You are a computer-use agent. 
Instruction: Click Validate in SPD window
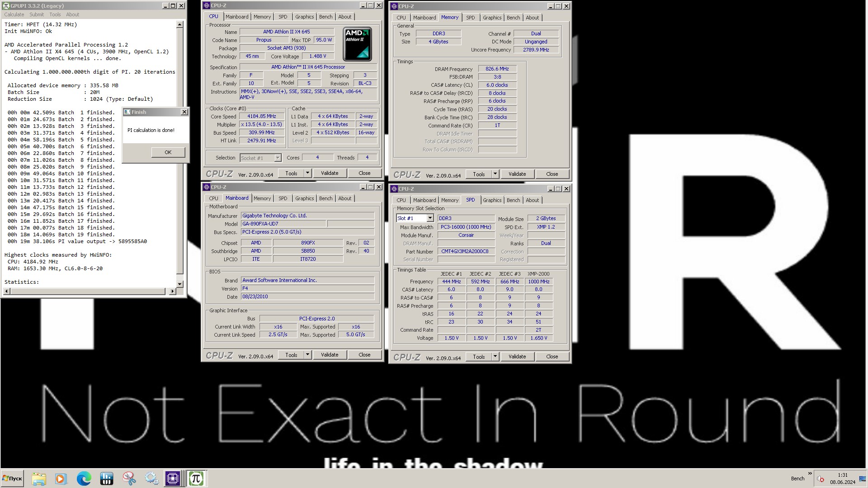click(517, 357)
